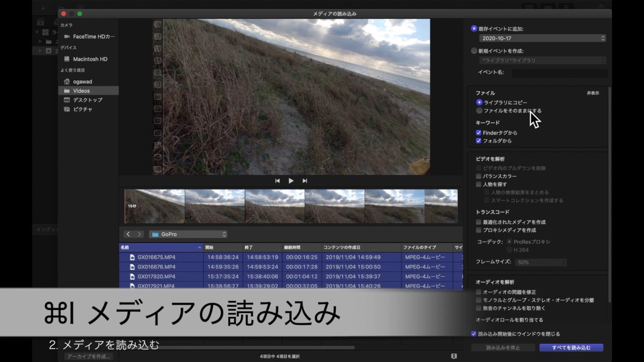Image resolution: width=644 pixels, height=362 pixels.
Task: Select the ファイルをそのままにする radio button
Action: 479,110
